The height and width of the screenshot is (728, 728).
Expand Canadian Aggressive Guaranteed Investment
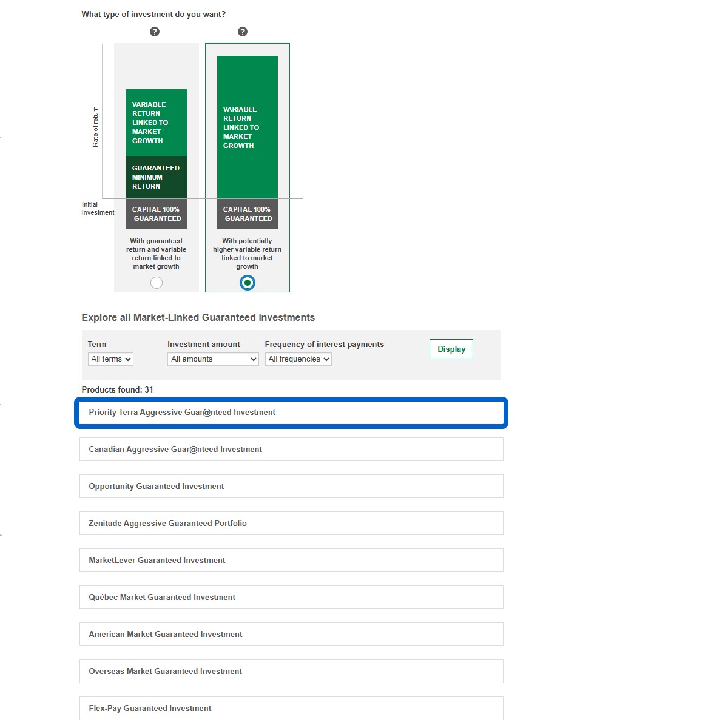tap(291, 450)
